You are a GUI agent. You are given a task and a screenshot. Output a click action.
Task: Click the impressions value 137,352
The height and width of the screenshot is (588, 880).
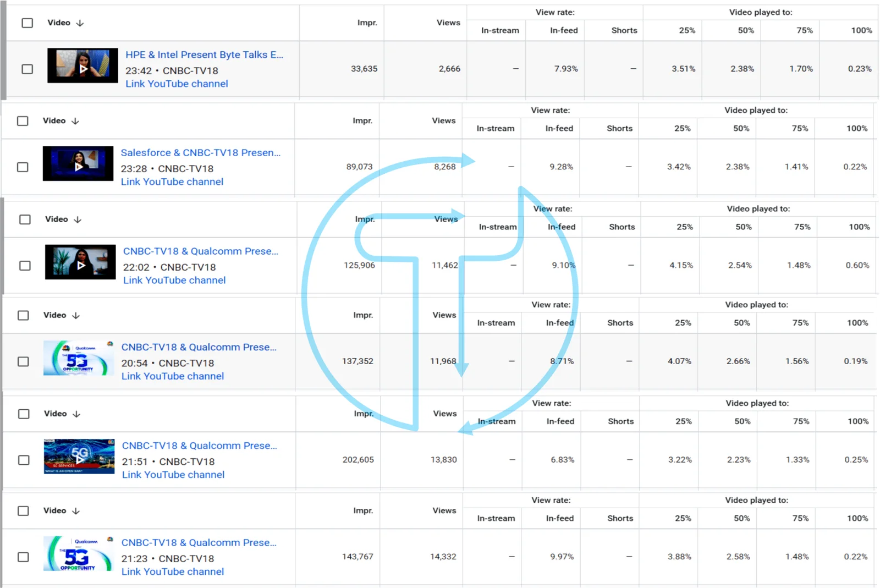point(358,361)
